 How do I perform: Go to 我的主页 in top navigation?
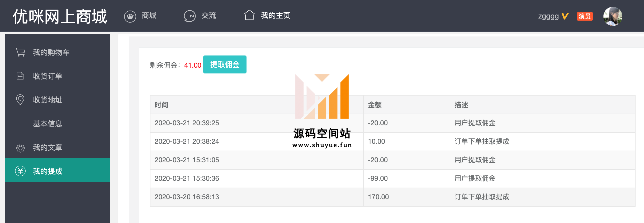pyautogui.click(x=276, y=16)
